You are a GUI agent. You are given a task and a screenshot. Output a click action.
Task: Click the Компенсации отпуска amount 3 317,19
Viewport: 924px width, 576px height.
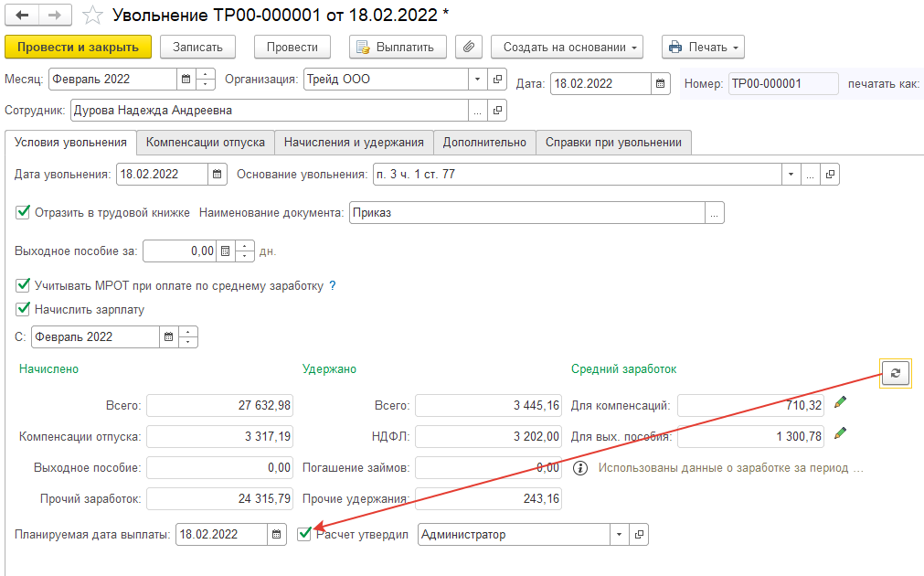coord(219,437)
